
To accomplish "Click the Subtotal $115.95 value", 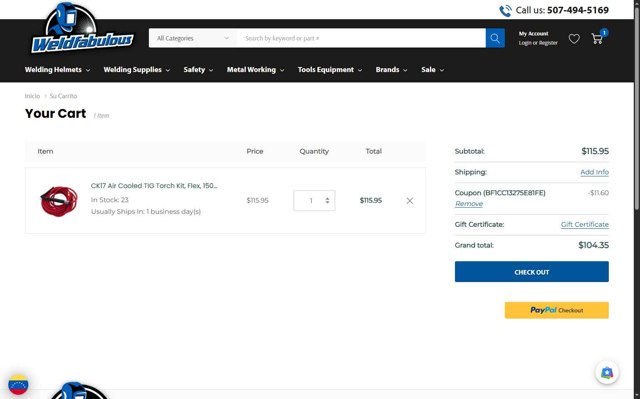I will coord(595,151).
